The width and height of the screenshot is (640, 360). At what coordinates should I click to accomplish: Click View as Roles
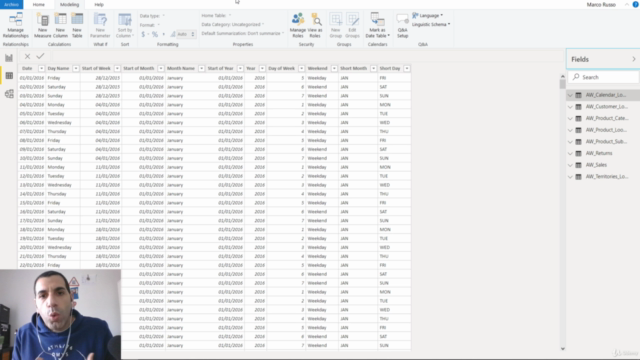pos(315,25)
